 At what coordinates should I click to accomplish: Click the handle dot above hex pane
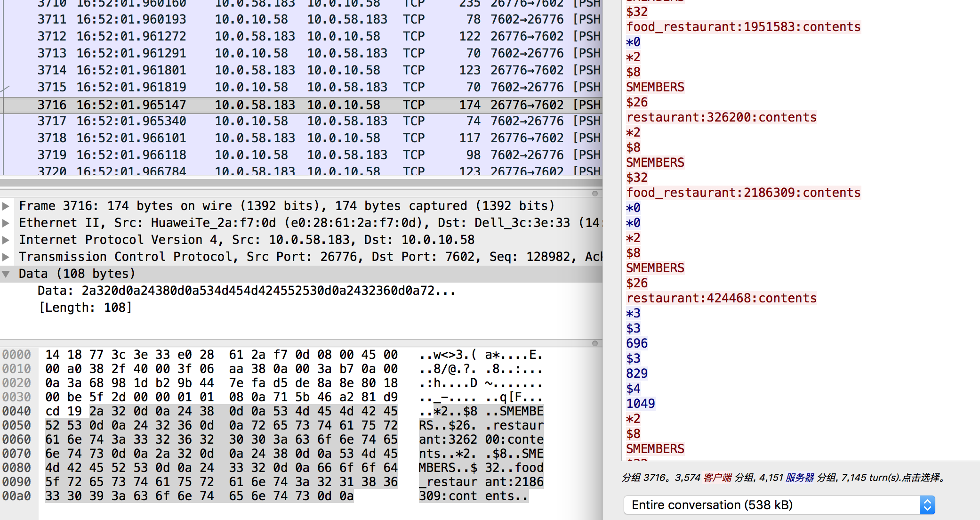pos(594,343)
